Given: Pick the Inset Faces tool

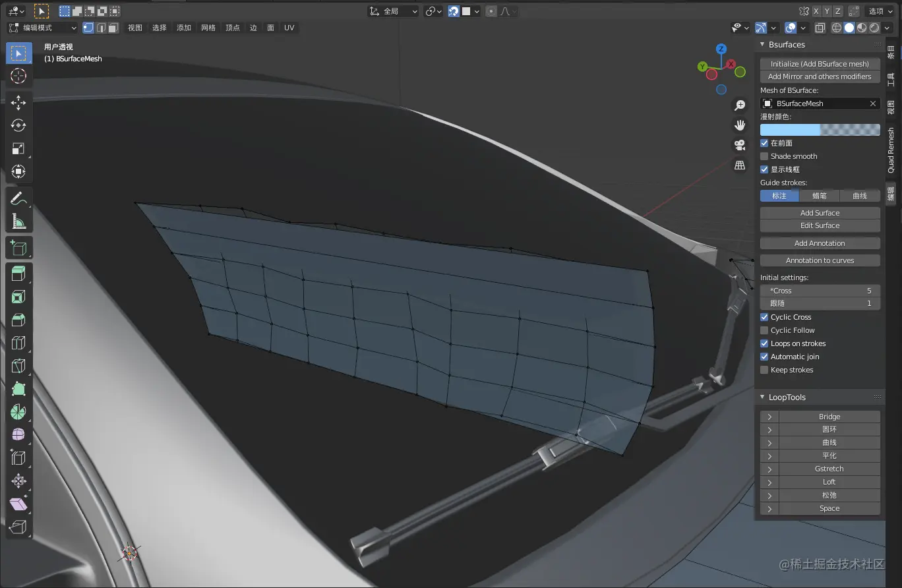Looking at the screenshot, I should tap(18, 297).
